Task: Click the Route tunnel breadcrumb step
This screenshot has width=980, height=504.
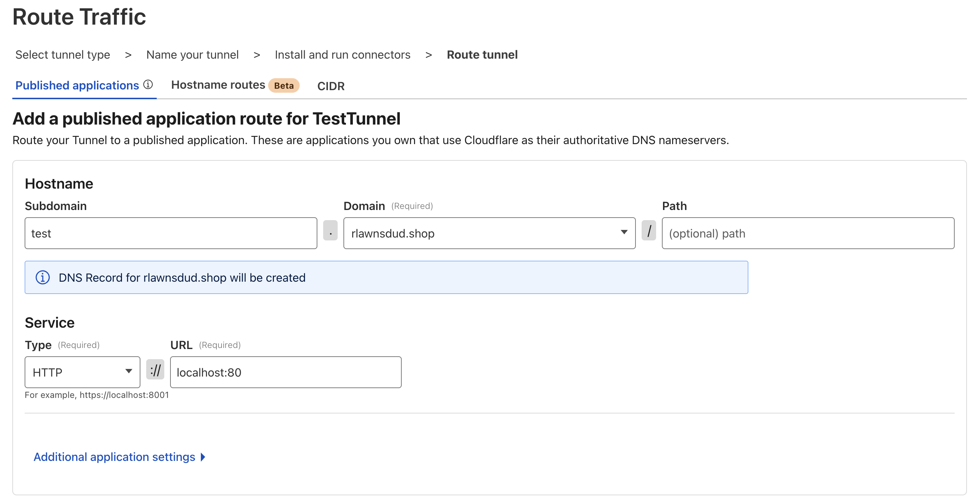Action: pos(482,55)
